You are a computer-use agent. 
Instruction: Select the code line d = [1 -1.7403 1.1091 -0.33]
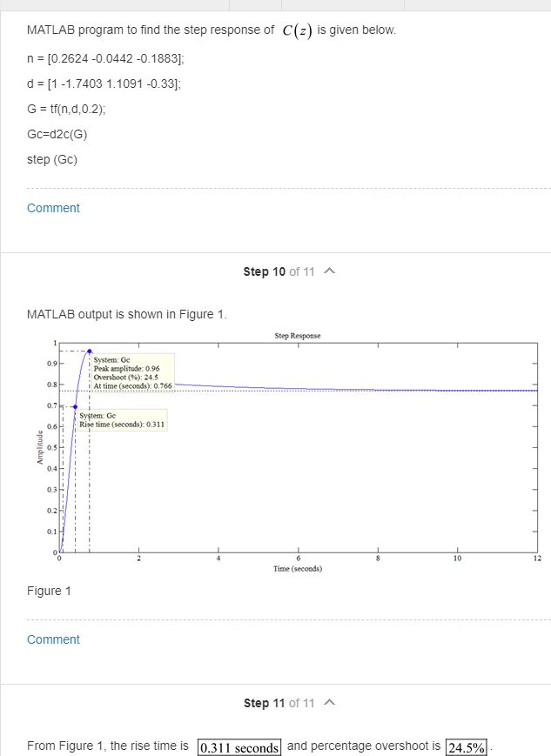click(104, 84)
